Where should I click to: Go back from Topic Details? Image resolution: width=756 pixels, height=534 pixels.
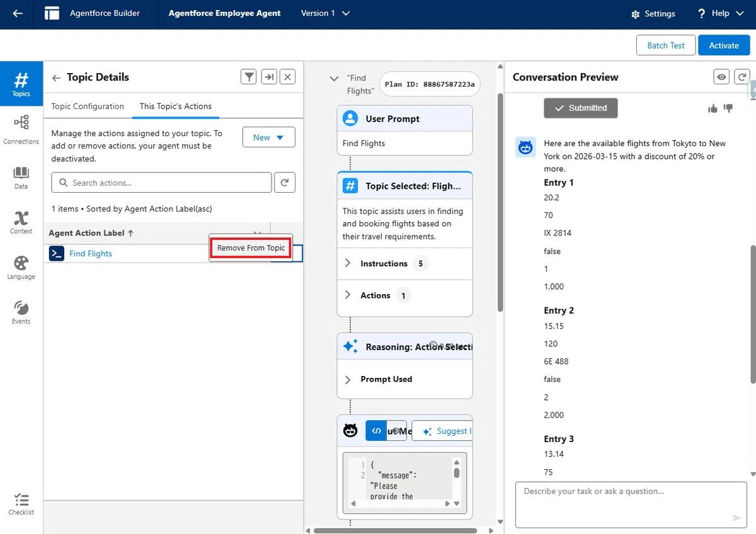(56, 77)
